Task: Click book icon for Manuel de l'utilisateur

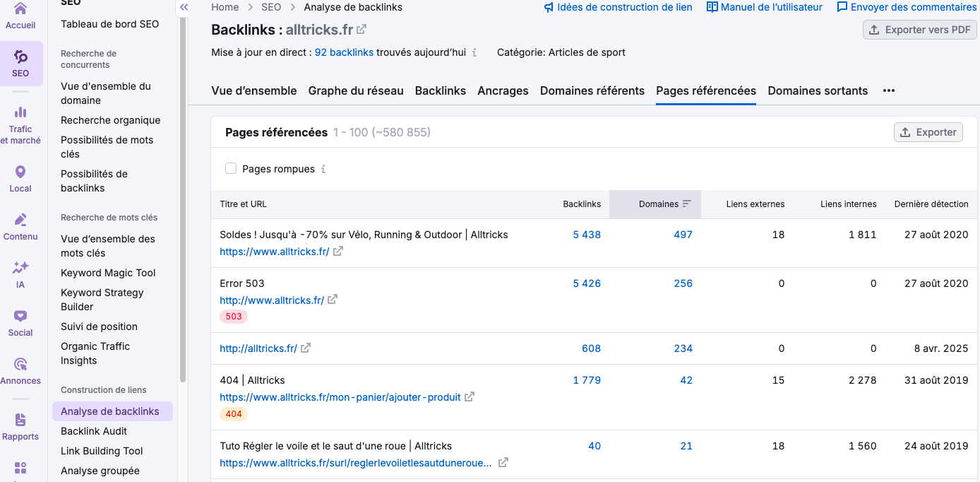Action: pyautogui.click(x=712, y=7)
